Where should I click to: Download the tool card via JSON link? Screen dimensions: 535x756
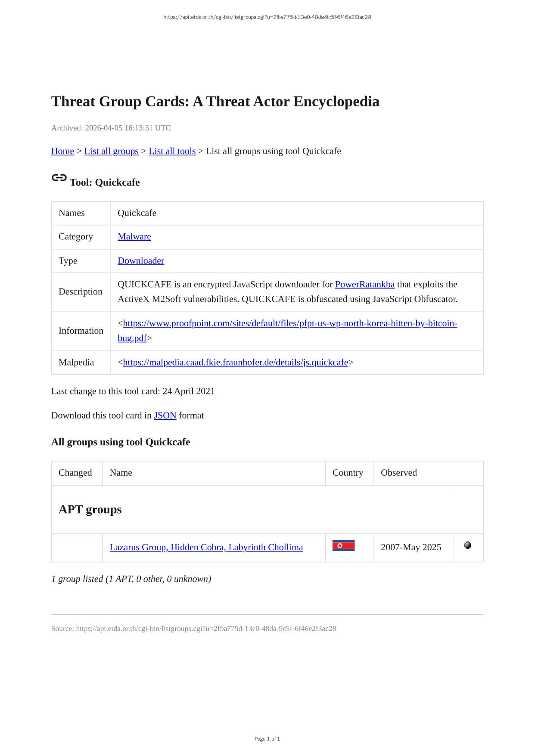(165, 415)
